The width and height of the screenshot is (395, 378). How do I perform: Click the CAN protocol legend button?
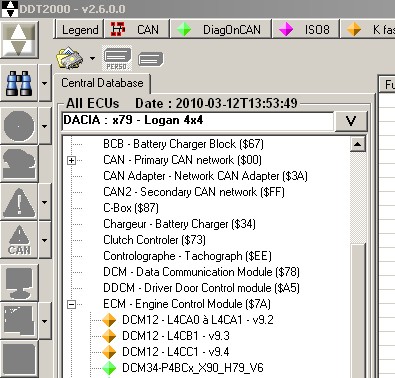[136, 29]
